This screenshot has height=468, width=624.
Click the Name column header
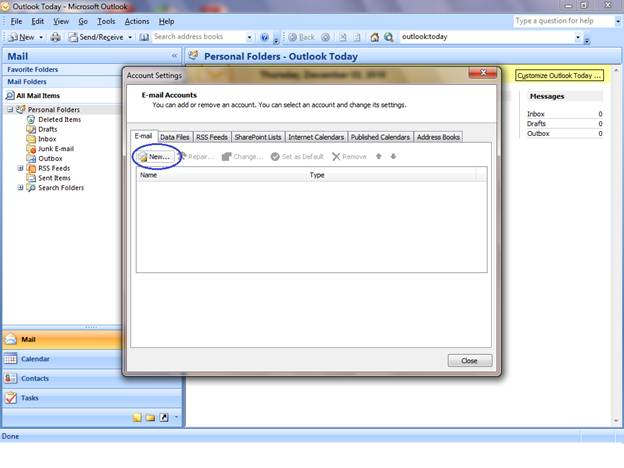pyautogui.click(x=221, y=175)
